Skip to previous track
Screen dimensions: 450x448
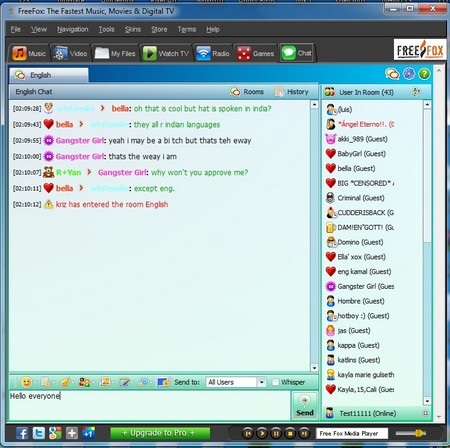click(248, 433)
